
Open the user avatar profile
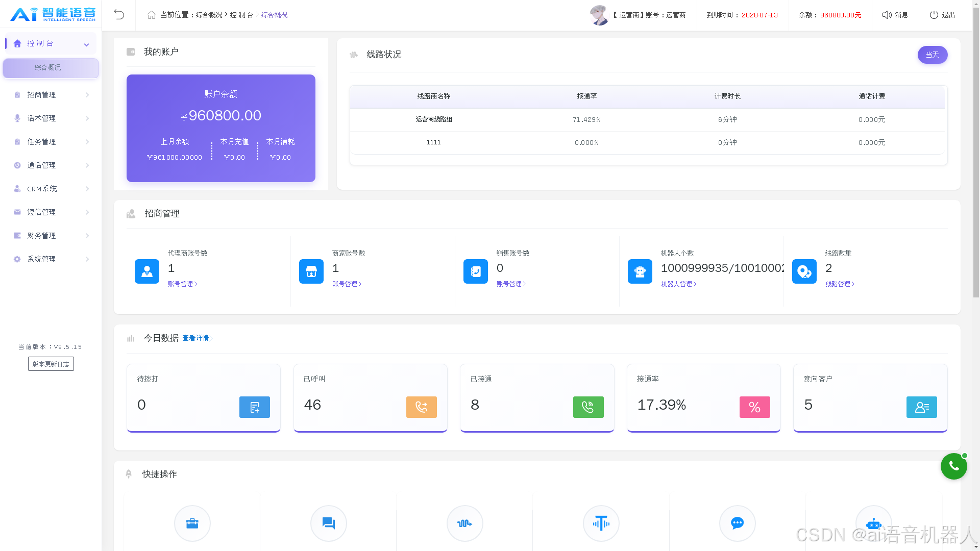coord(599,15)
